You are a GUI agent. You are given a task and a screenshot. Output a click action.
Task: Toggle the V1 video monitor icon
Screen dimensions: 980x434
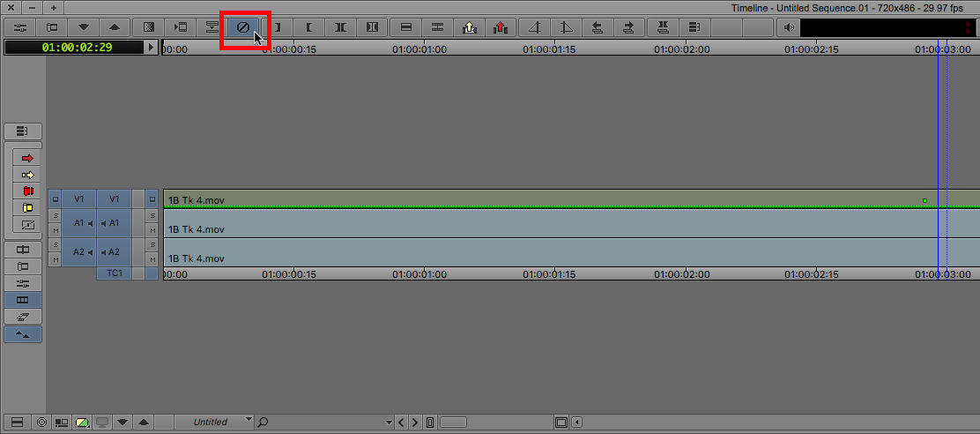pos(152,198)
